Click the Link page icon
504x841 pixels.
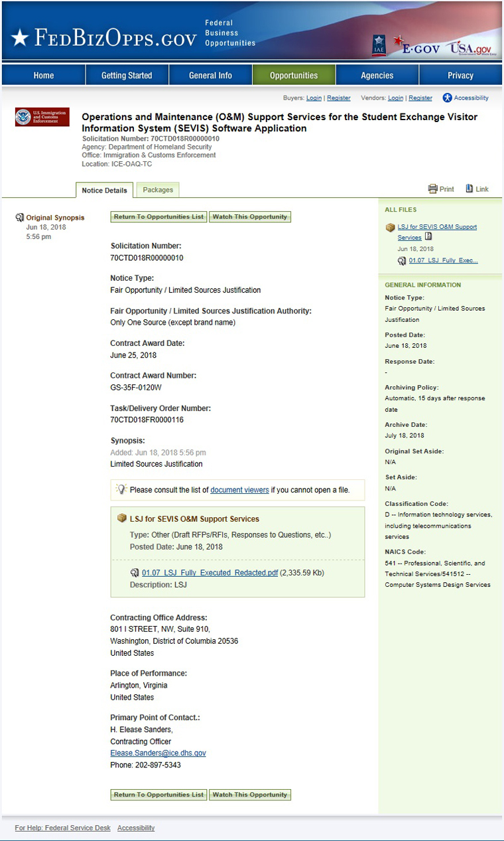point(470,189)
